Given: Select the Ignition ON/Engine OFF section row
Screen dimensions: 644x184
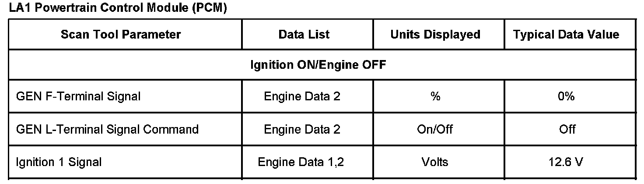Looking at the screenshot, I should point(318,65).
